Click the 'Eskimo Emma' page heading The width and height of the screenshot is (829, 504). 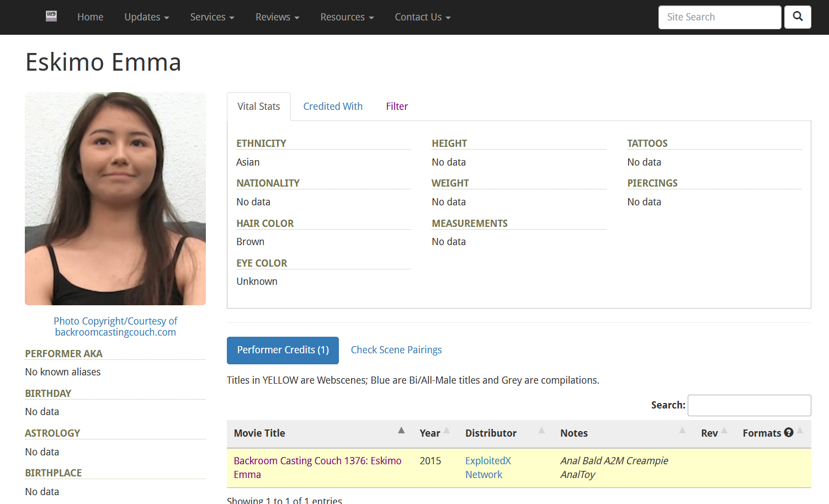coord(103,62)
